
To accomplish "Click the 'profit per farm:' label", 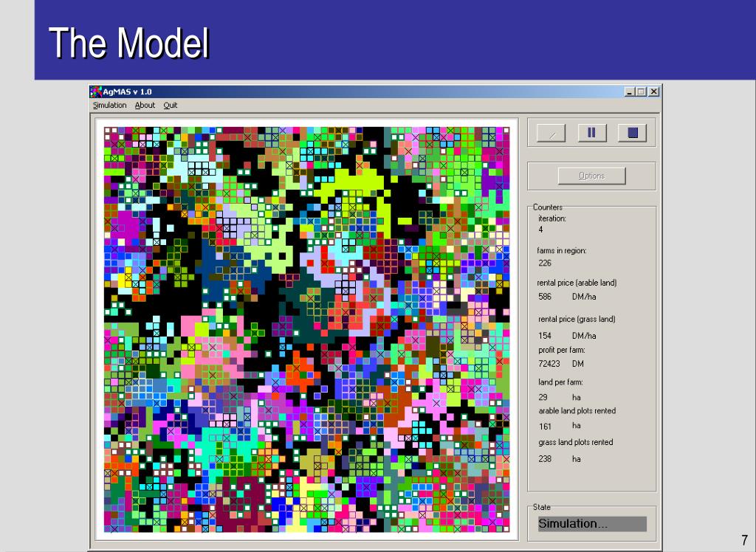I will point(562,350).
